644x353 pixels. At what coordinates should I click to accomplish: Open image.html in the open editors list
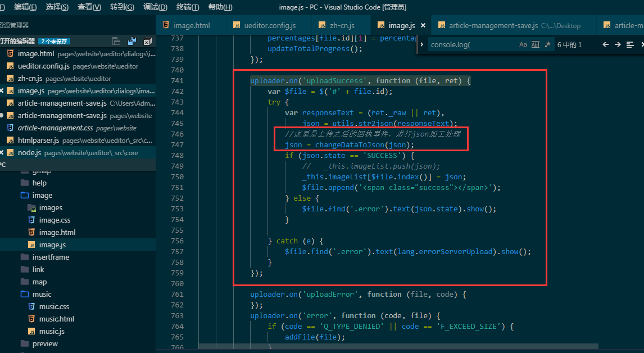click(78, 54)
